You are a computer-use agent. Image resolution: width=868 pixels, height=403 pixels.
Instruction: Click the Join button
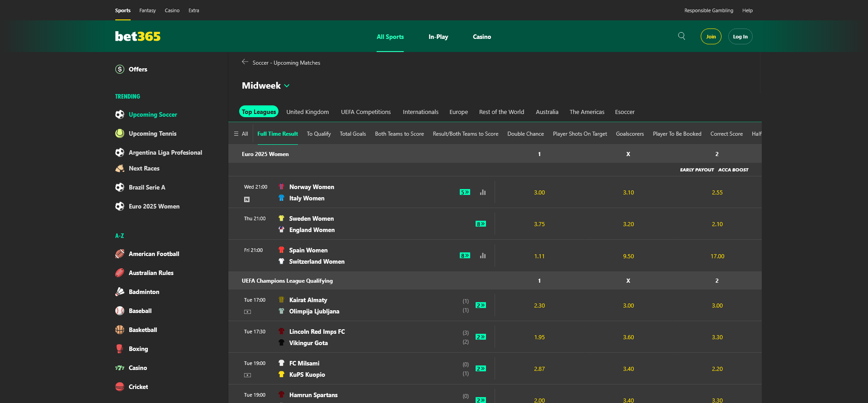click(x=711, y=37)
